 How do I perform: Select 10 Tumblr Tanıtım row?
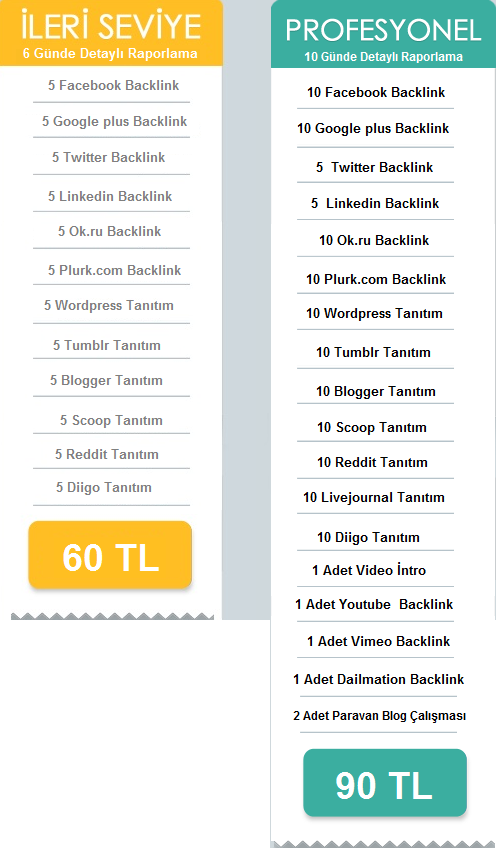(x=373, y=352)
